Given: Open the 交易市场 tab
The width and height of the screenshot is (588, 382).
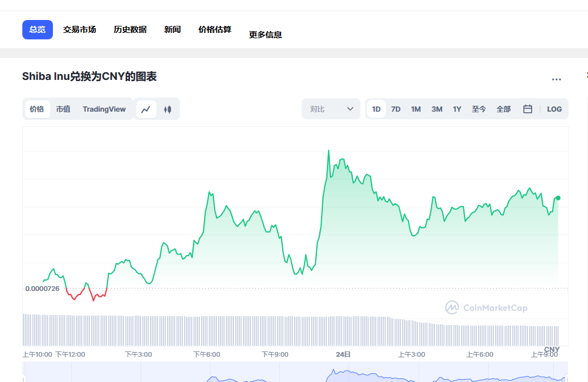Looking at the screenshot, I should [79, 29].
